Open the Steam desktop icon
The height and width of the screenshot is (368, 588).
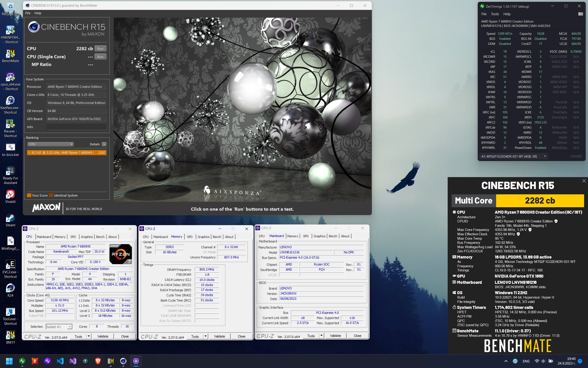click(10, 220)
